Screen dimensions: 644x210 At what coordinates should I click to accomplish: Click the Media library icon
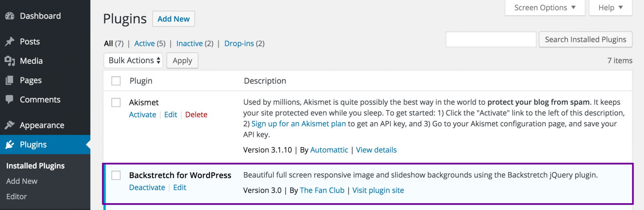[x=10, y=61]
